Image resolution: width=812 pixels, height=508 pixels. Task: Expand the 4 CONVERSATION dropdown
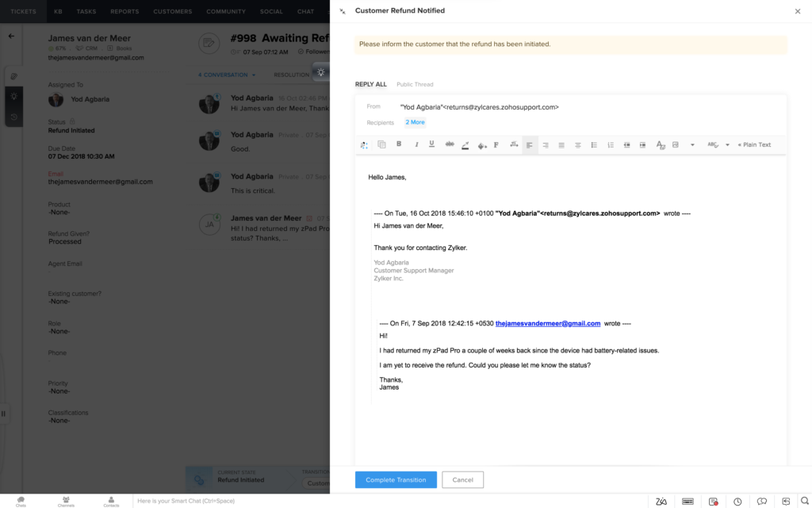click(x=227, y=75)
